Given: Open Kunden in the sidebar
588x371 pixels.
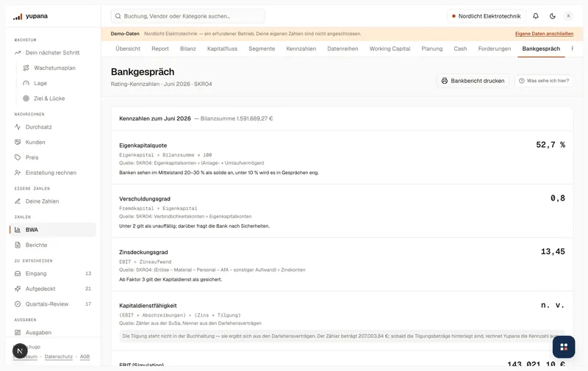Looking at the screenshot, I should [x=35, y=143].
